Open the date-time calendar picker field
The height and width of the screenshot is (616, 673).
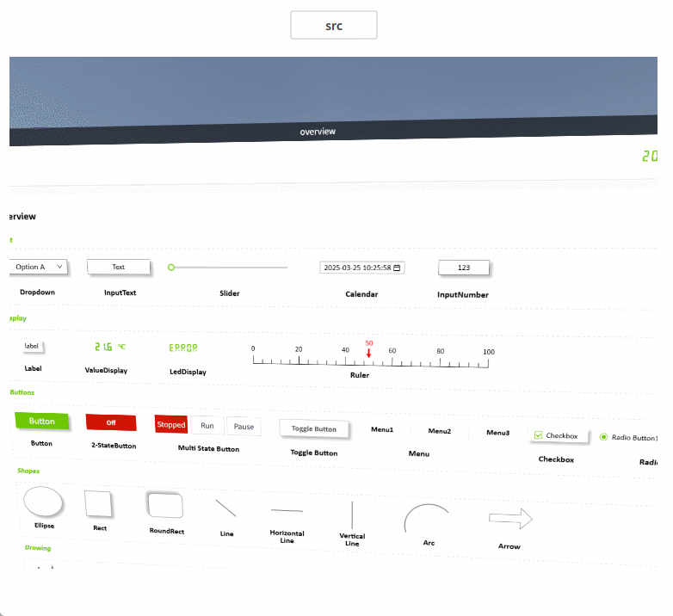[356, 268]
